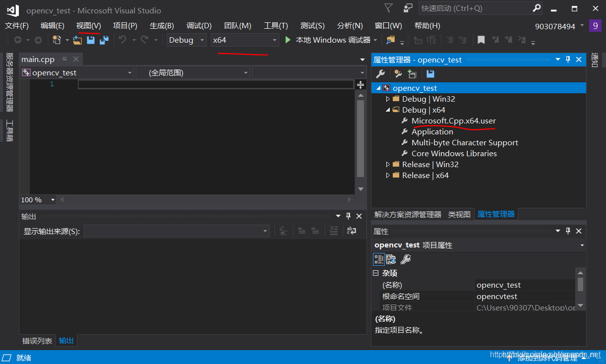The image size is (606, 364).
Task: Switch to the 类视图 tab
Action: 459,214
